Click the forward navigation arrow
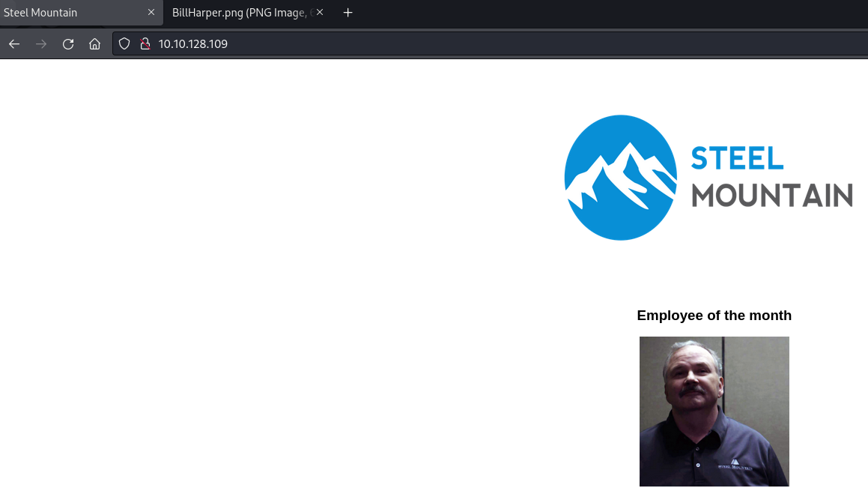 coord(41,43)
